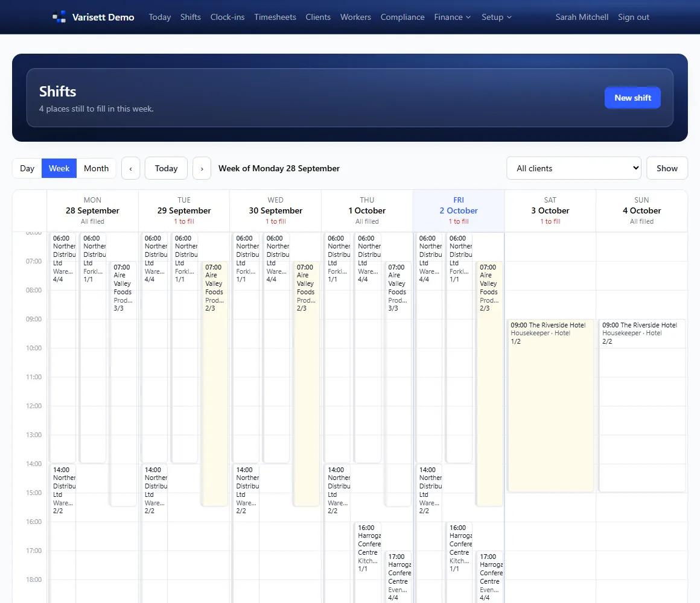Image resolution: width=700 pixels, height=603 pixels.
Task: Expand the Setup menu
Action: click(497, 17)
